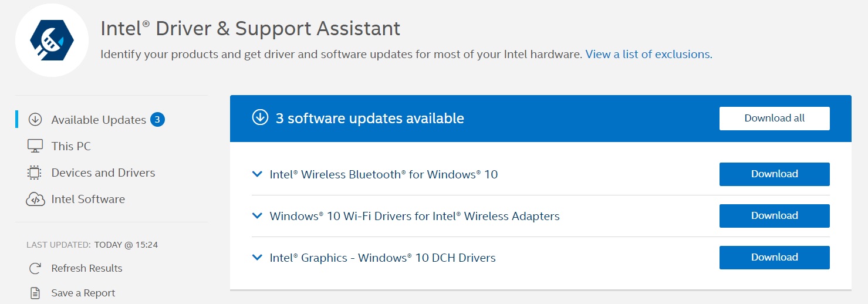Click the Devices and Drivers chip icon
Viewport: 868px width, 304px height.
point(35,173)
